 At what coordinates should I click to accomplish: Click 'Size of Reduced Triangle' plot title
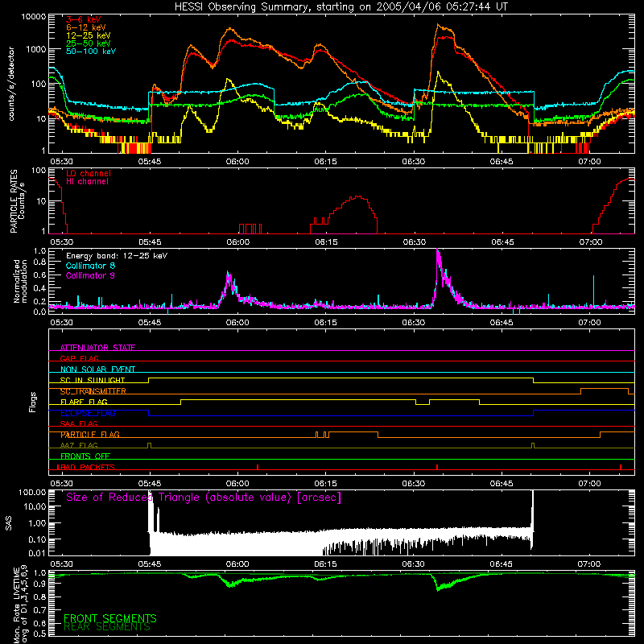204,497
